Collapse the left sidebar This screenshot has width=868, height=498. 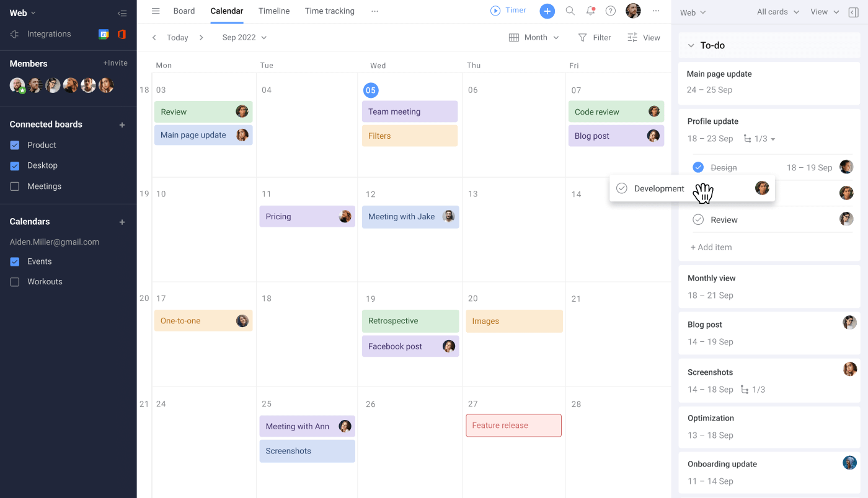pos(122,12)
